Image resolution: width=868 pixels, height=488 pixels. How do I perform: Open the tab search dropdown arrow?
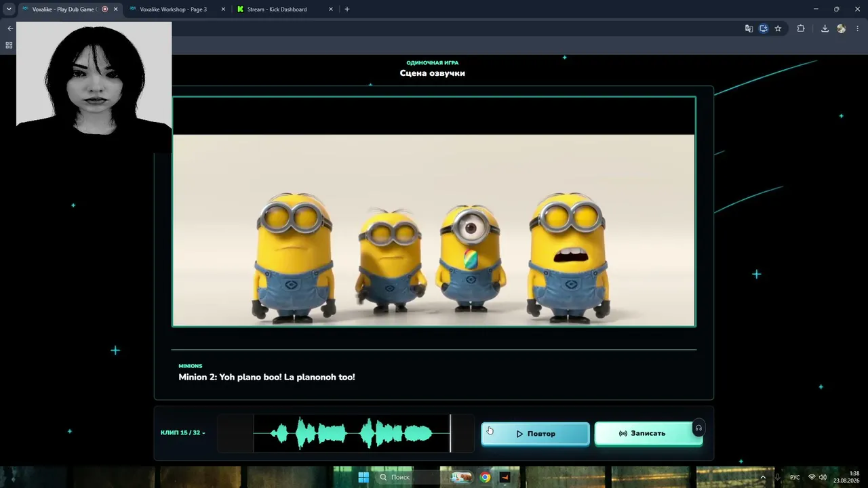point(9,9)
